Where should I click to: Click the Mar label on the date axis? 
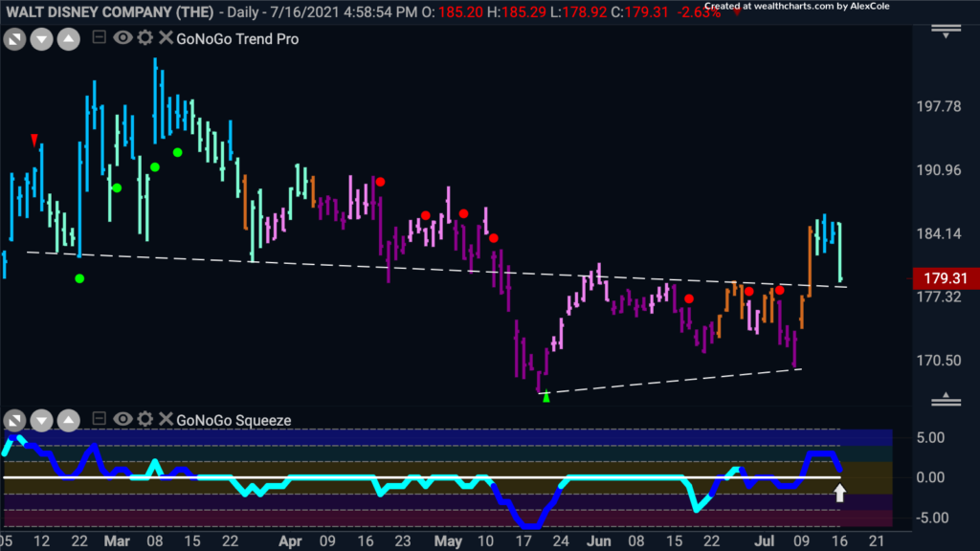(117, 541)
